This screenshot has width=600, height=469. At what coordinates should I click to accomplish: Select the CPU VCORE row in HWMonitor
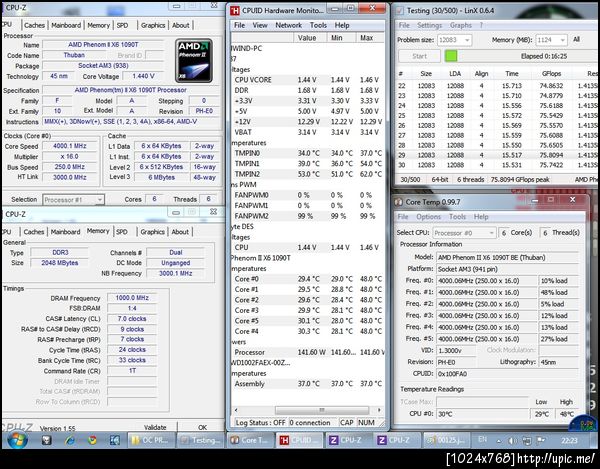[x=308, y=80]
